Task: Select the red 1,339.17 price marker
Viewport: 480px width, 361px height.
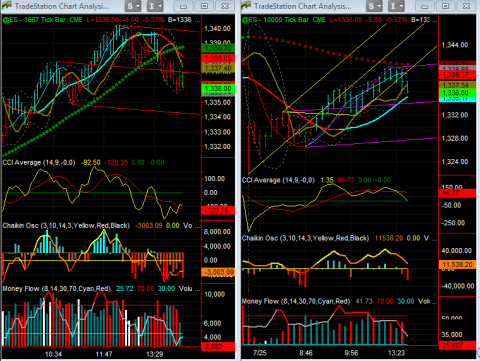Action: [457, 75]
